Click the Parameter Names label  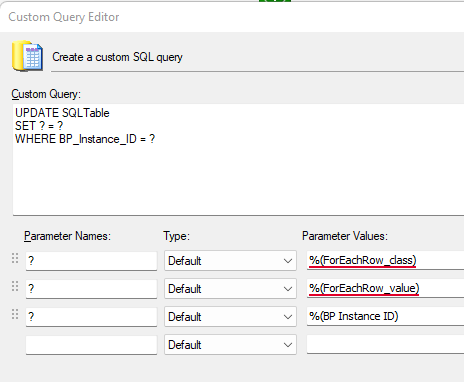(67, 236)
